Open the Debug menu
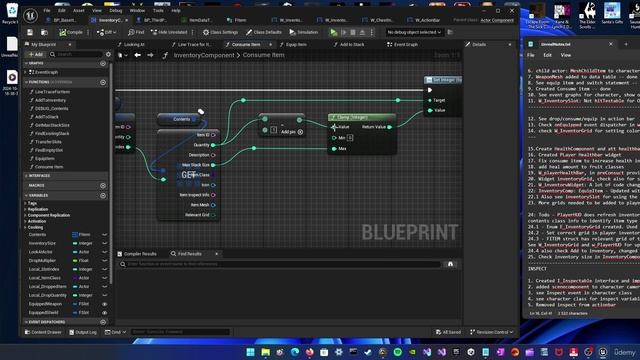Image resolution: width=640 pixels, height=360 pixels. pos(116,11)
